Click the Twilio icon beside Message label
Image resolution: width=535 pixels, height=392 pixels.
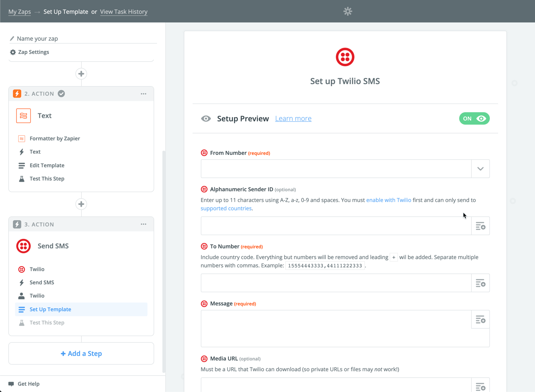(204, 303)
